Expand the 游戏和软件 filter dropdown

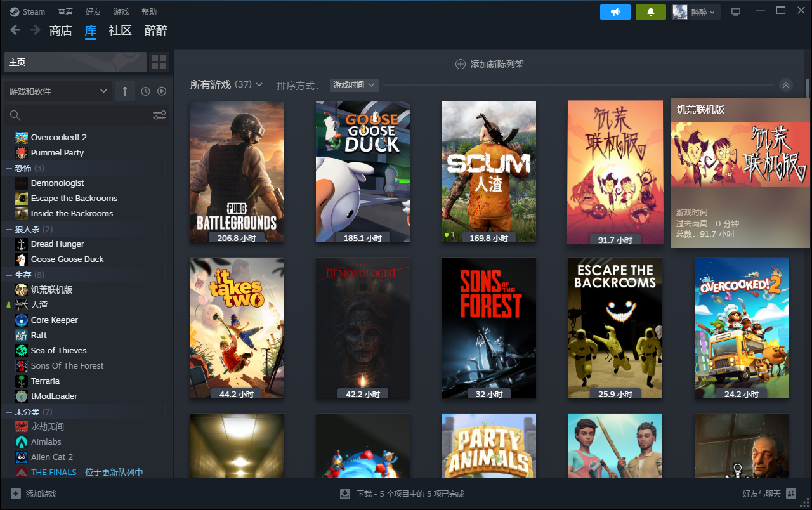58,91
